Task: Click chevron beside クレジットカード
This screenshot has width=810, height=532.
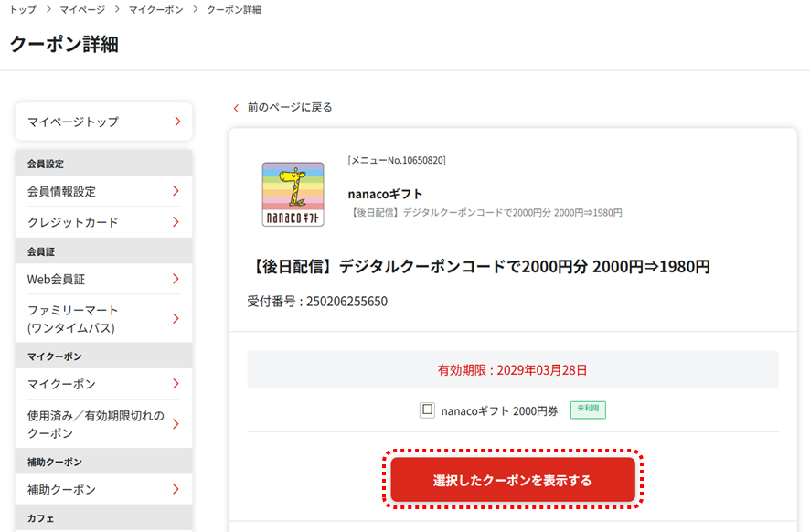Action: (x=176, y=222)
